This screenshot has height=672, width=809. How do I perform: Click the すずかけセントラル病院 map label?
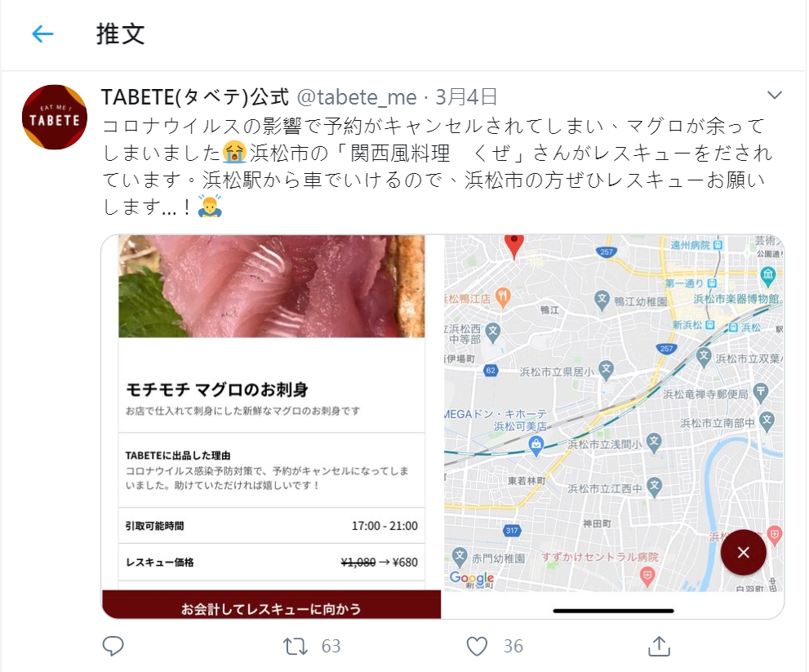(599, 557)
